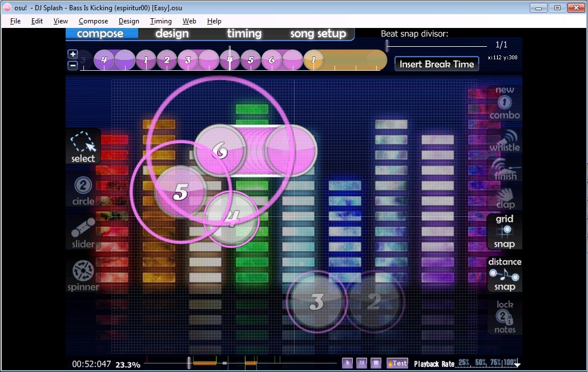Select orange slider 1 in top timeline

(345, 60)
